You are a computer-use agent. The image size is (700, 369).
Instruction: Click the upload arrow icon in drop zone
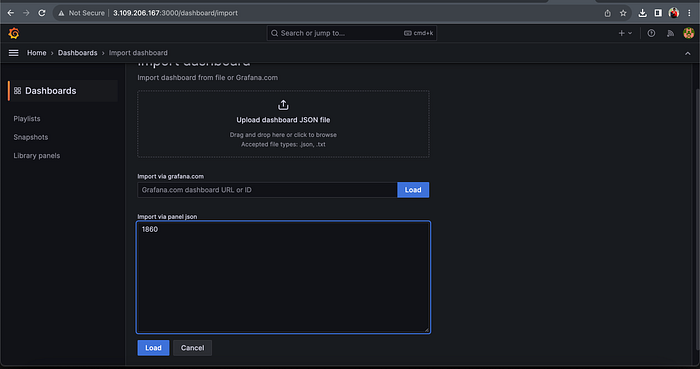(283, 105)
